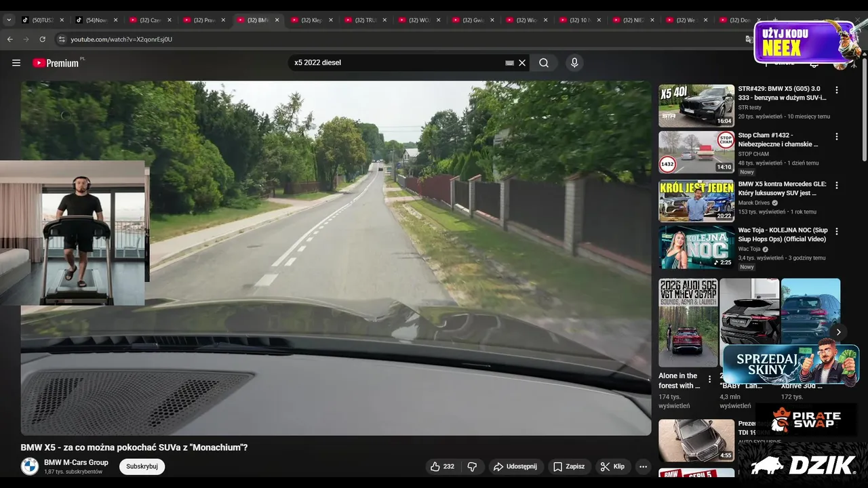Like the video with 232 likes
Screen dimensions: 868x488
coord(442,466)
